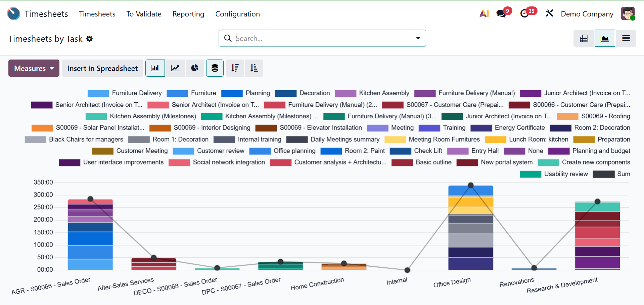Switch to line chart mode

point(175,68)
